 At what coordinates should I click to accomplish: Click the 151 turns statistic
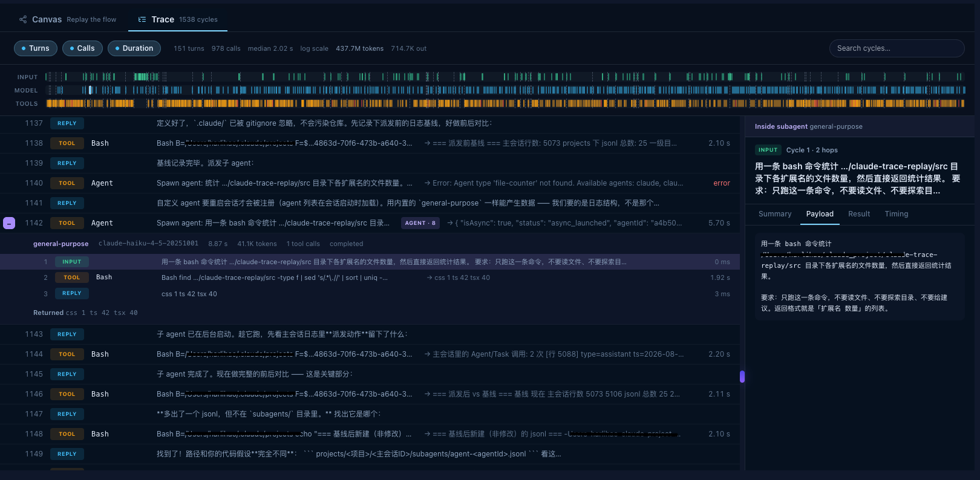click(189, 48)
